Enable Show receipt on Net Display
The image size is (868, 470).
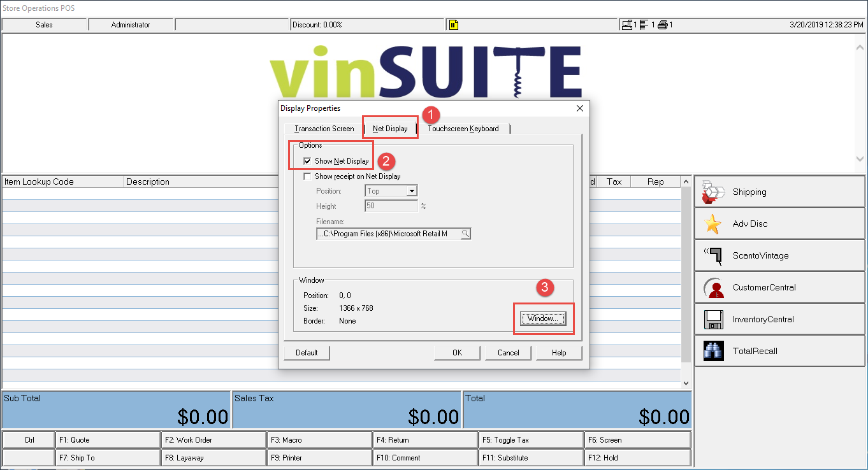coord(307,176)
